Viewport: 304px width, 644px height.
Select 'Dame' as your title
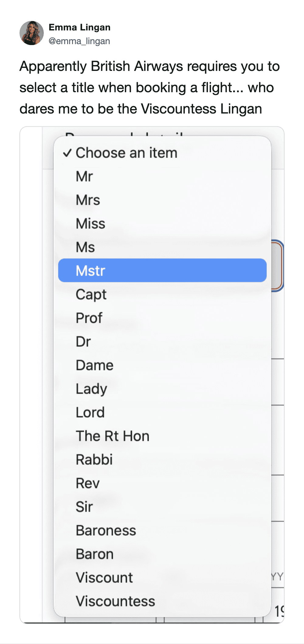[x=95, y=365]
